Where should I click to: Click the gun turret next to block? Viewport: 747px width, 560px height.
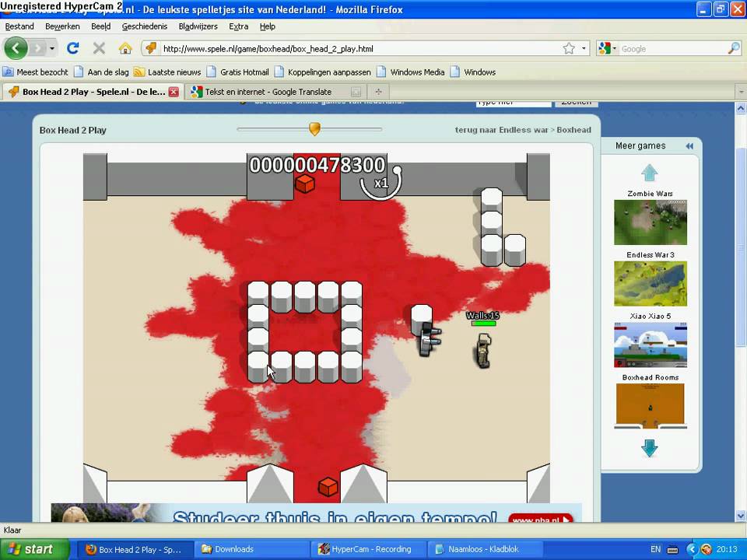(x=430, y=339)
